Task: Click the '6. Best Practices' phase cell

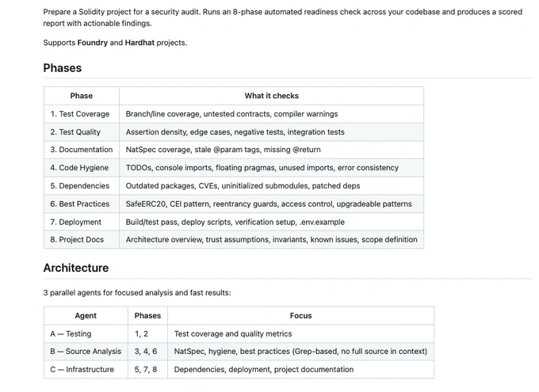Action: [82, 204]
